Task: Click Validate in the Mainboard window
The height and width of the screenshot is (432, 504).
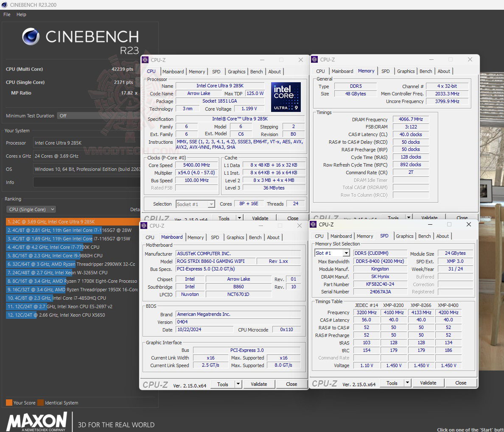Action: point(259,384)
